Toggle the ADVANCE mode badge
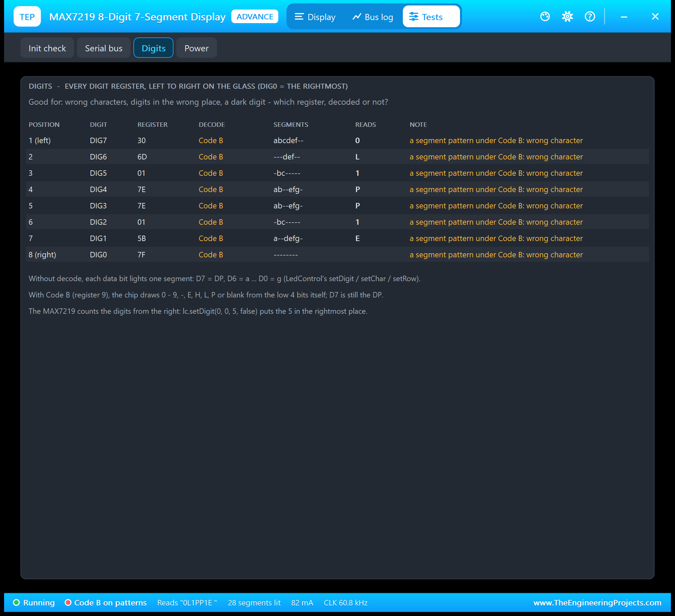This screenshot has height=616, width=675. click(x=255, y=16)
